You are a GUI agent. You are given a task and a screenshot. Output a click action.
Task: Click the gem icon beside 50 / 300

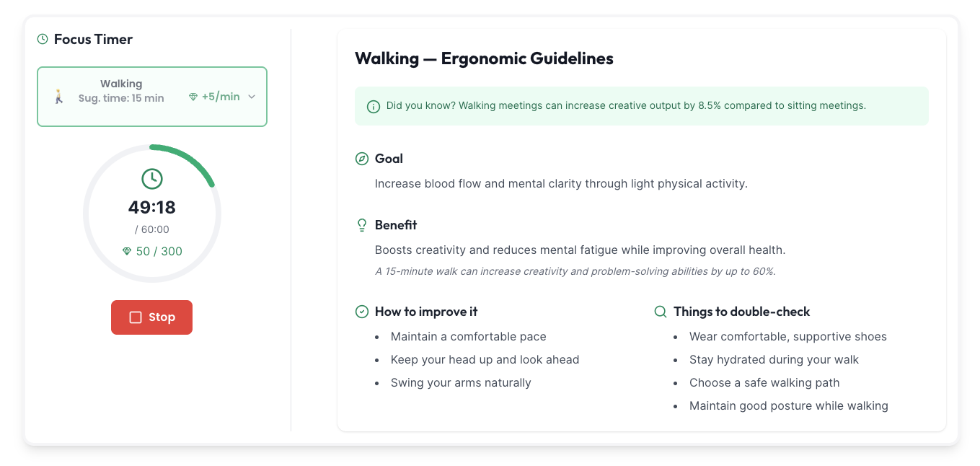tap(127, 251)
